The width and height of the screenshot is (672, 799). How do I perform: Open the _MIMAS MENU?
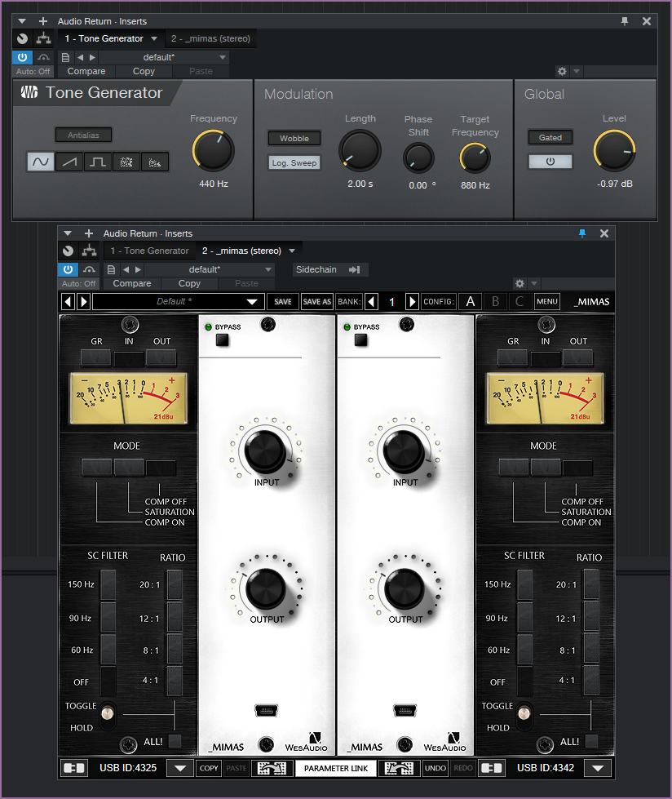pyautogui.click(x=546, y=302)
